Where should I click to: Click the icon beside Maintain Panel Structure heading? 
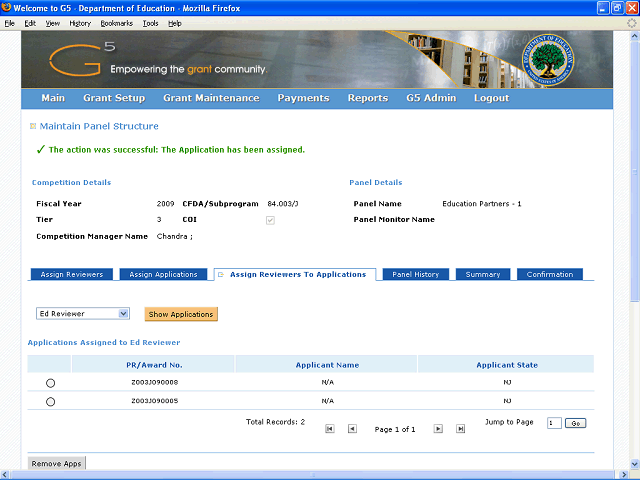pos(33,126)
